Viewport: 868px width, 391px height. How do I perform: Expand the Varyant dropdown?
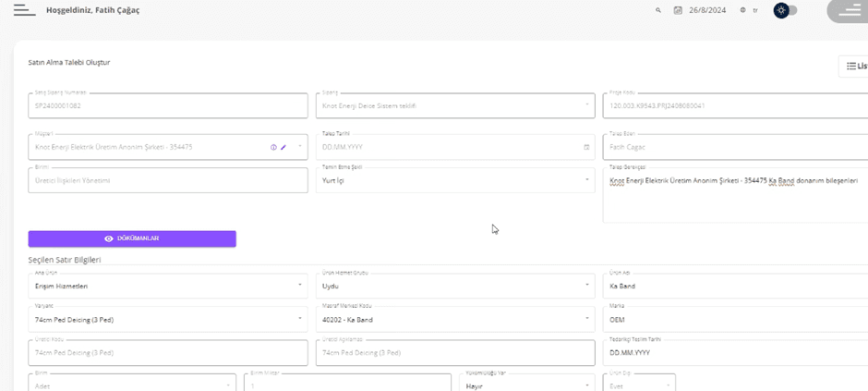[x=299, y=320]
